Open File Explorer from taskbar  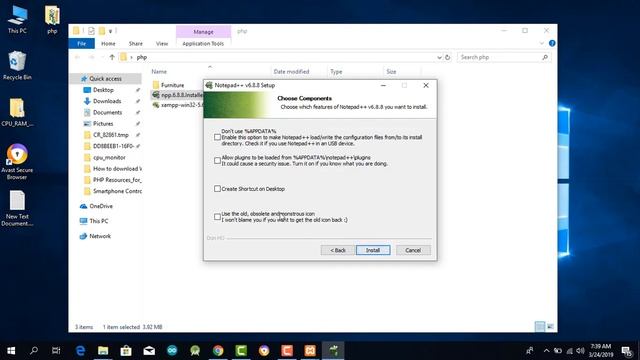[x=103, y=350]
